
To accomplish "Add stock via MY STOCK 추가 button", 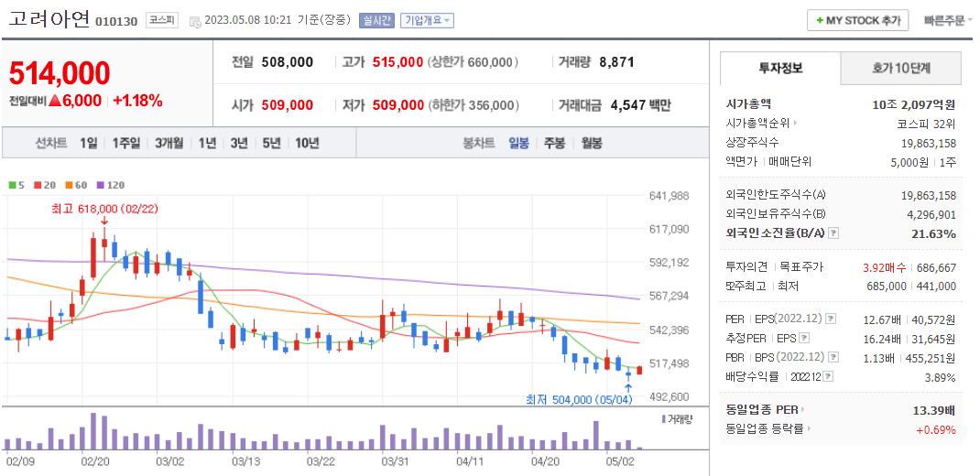I will (x=857, y=20).
